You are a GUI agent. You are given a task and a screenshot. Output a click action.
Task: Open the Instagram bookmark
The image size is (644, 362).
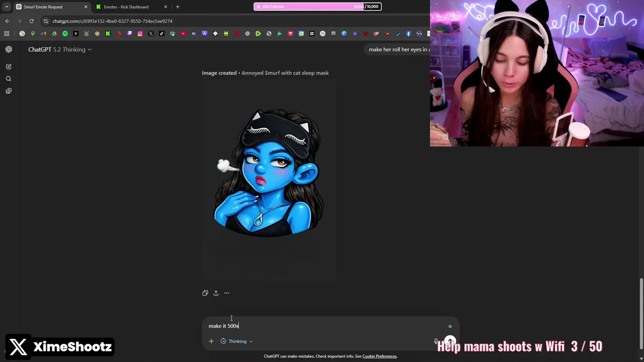[140, 34]
